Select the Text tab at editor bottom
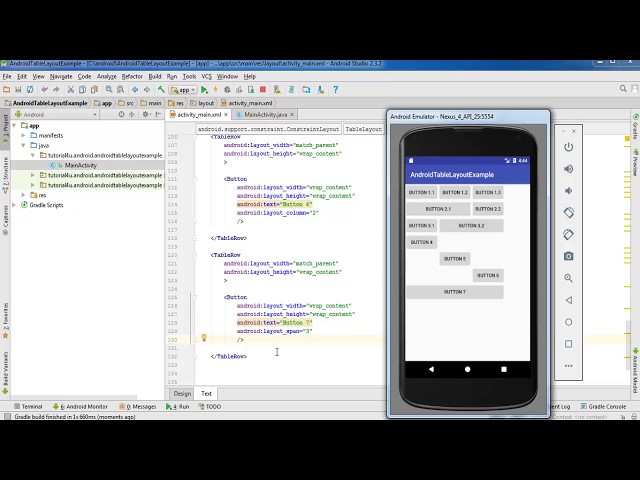The width and height of the screenshot is (640, 480). click(206, 393)
